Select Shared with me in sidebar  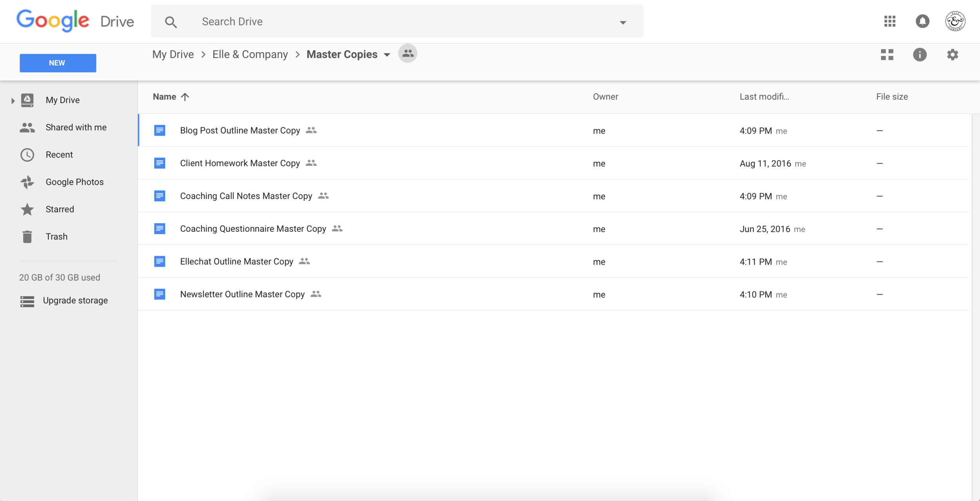76,127
